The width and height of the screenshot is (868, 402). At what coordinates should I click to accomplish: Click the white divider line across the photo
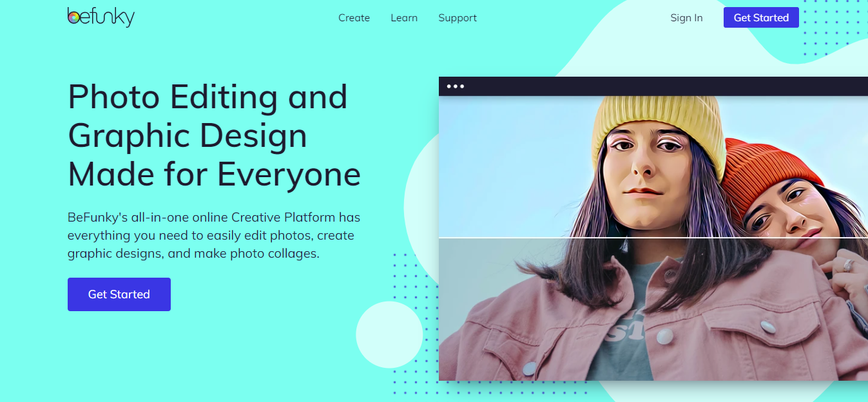[x=653, y=238]
